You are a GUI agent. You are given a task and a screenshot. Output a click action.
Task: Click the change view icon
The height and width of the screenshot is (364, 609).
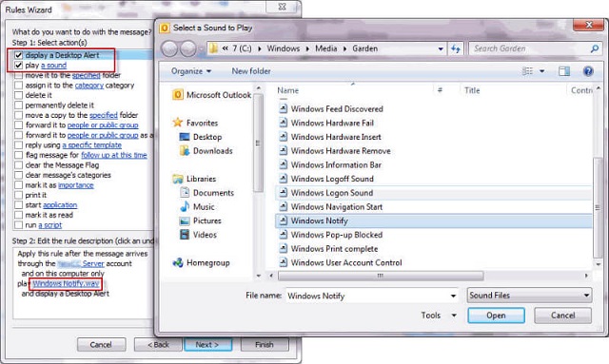pos(527,71)
